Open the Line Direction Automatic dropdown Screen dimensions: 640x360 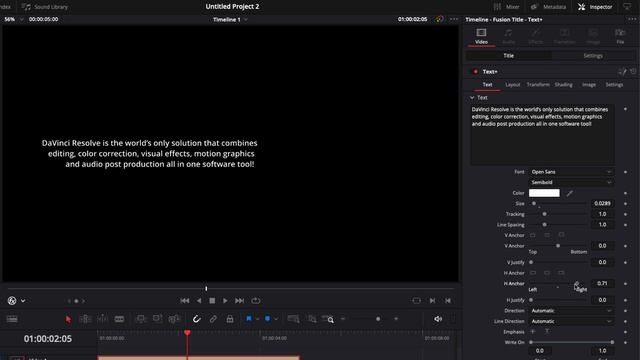point(571,321)
